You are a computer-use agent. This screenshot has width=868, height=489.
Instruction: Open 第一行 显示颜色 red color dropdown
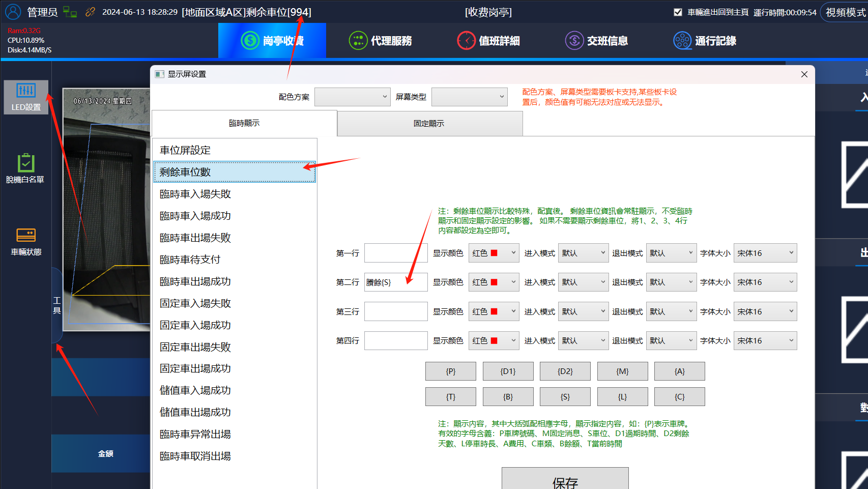pos(494,253)
